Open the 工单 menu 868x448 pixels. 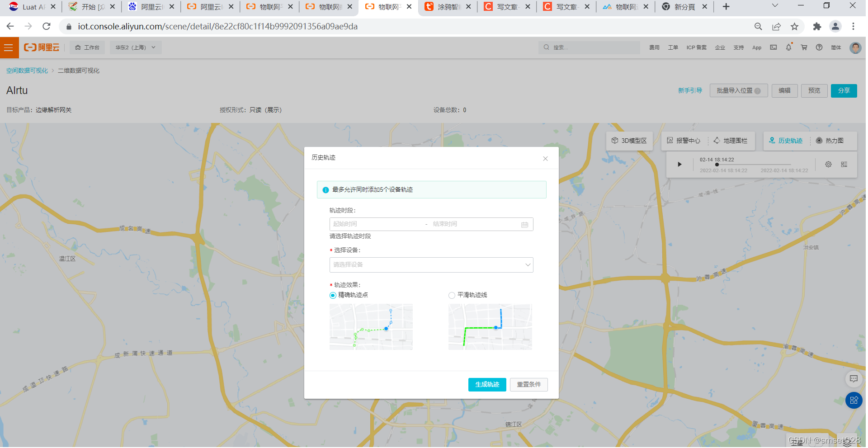[x=673, y=47]
